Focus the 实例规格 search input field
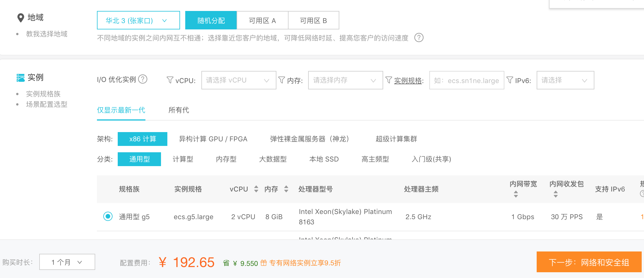Viewport: 644px width, 278px height. click(x=467, y=80)
